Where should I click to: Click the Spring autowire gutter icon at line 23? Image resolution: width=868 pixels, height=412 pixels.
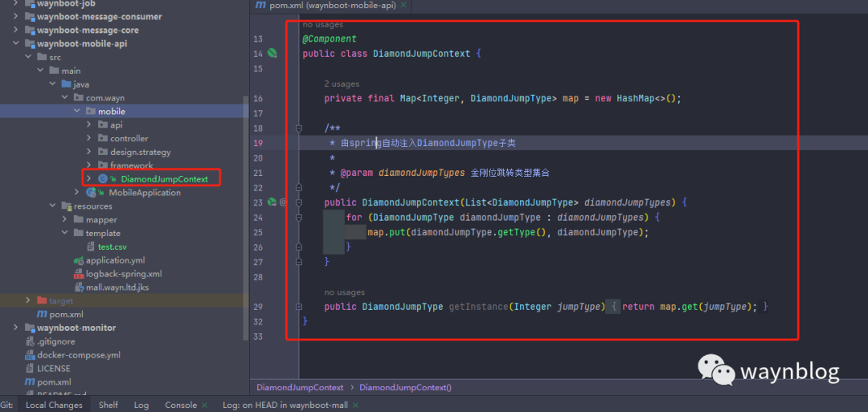point(272,202)
